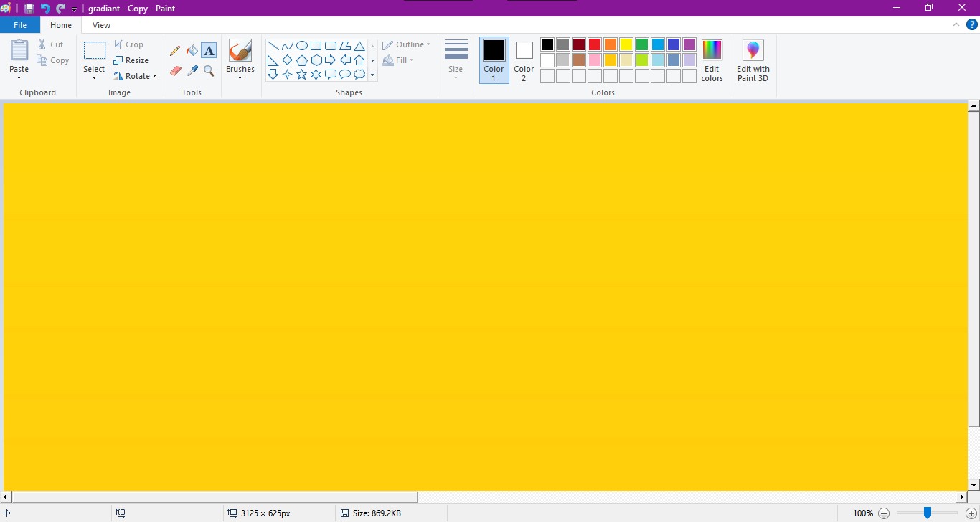Viewport: 980px width, 522px height.
Task: Click the Paste clipboard icon
Action: 19,51
